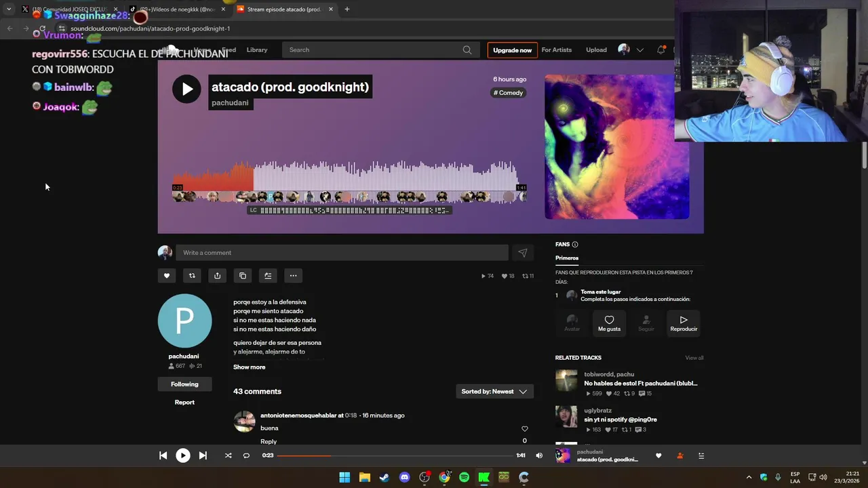Open related track 'No hables de esto!'
Image resolution: width=868 pixels, height=488 pixels.
click(x=641, y=384)
